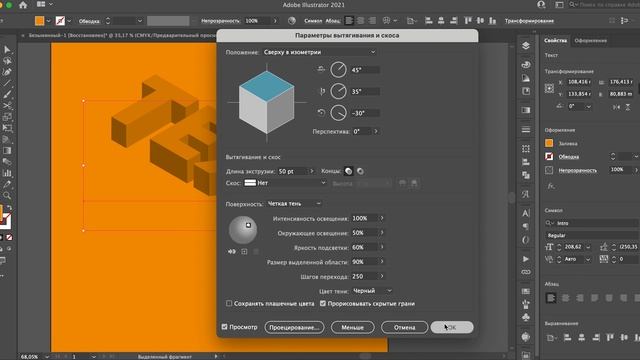Expand extrude depth slider arrow

312,171
